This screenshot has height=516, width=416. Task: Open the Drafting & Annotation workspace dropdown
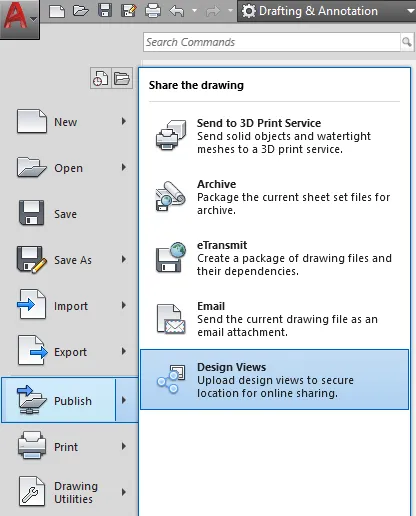[327, 11]
